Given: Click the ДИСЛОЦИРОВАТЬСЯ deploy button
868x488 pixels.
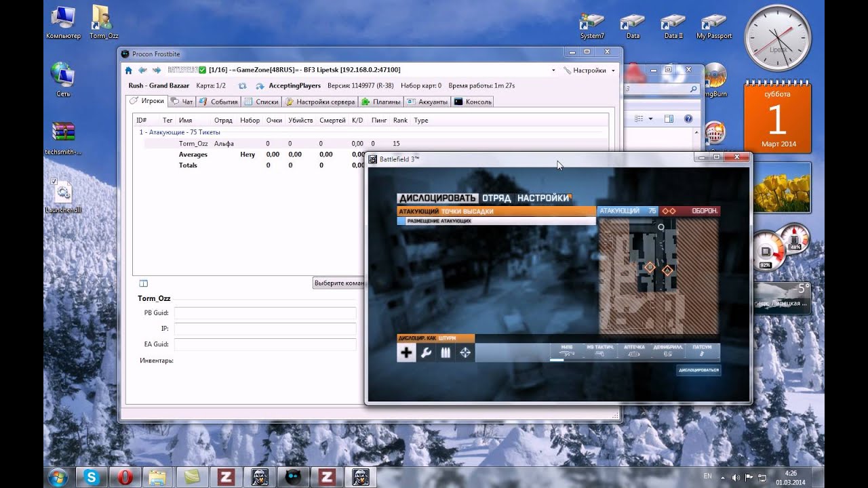Looking at the screenshot, I should [x=698, y=370].
